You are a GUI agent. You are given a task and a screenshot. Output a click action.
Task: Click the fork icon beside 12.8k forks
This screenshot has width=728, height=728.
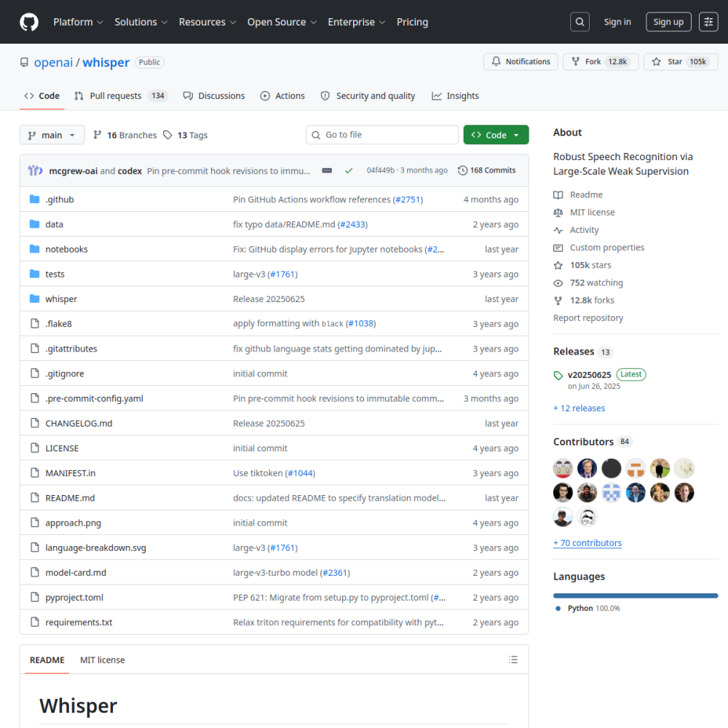(x=558, y=301)
